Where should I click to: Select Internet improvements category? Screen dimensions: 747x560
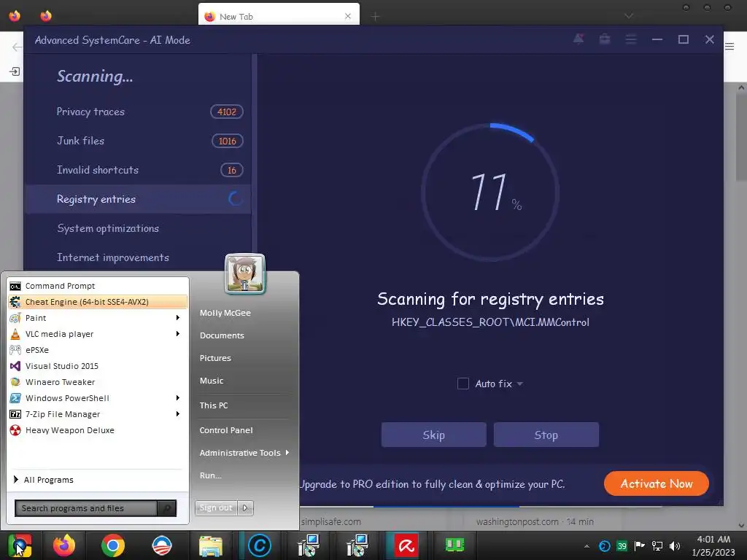[x=138, y=257]
